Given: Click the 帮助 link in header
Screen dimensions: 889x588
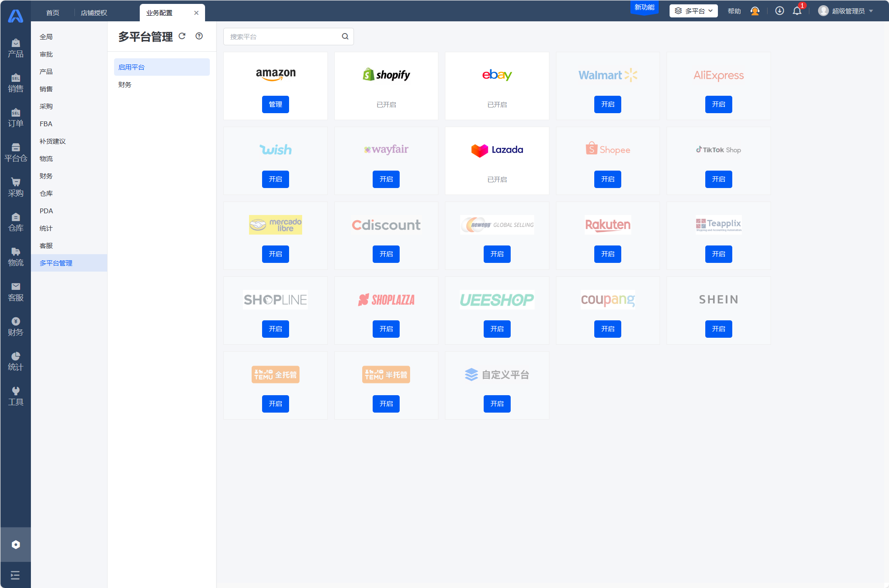Looking at the screenshot, I should coord(734,11).
